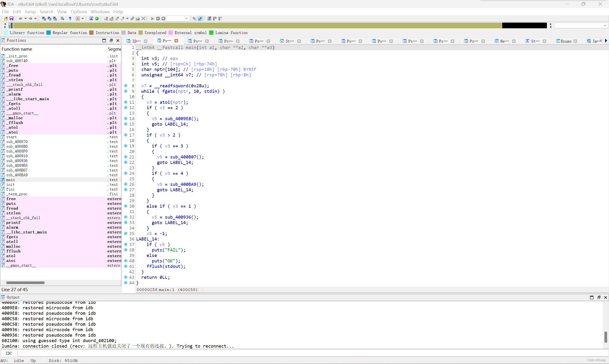Screen dimensions: 609x364
Task: Open the Jump menu
Action: point(30,11)
